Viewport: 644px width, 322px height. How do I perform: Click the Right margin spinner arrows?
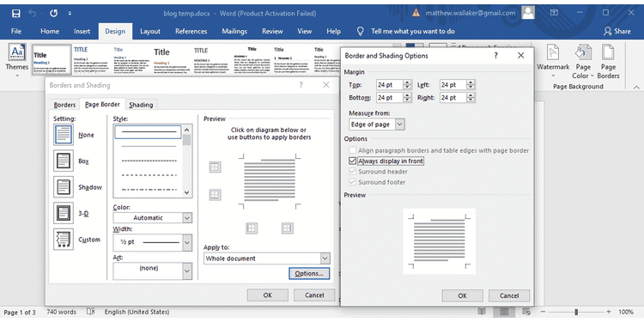471,97
